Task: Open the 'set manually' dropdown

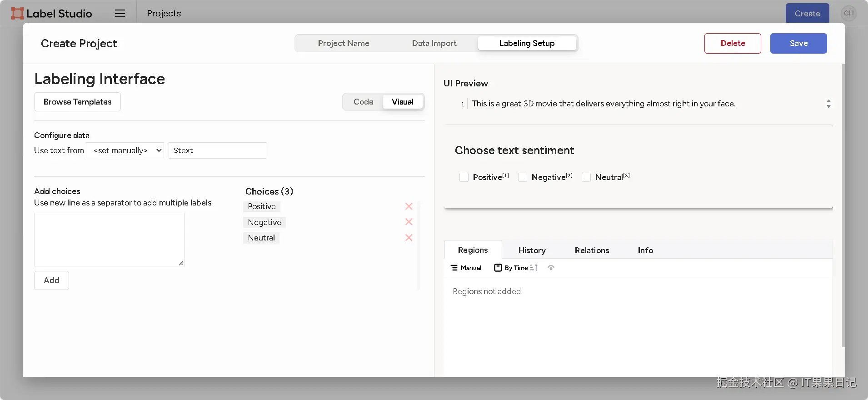Action: click(x=125, y=150)
